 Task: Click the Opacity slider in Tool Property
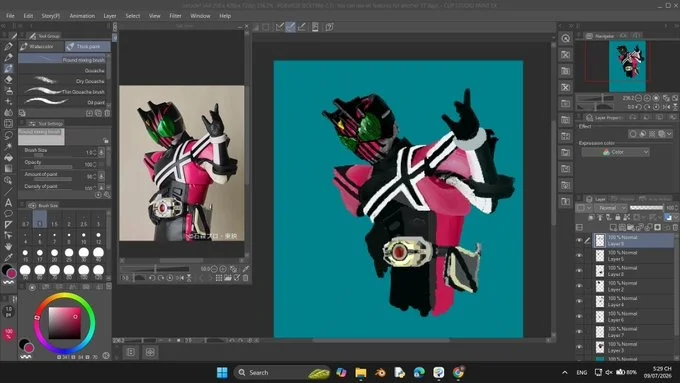53,167
